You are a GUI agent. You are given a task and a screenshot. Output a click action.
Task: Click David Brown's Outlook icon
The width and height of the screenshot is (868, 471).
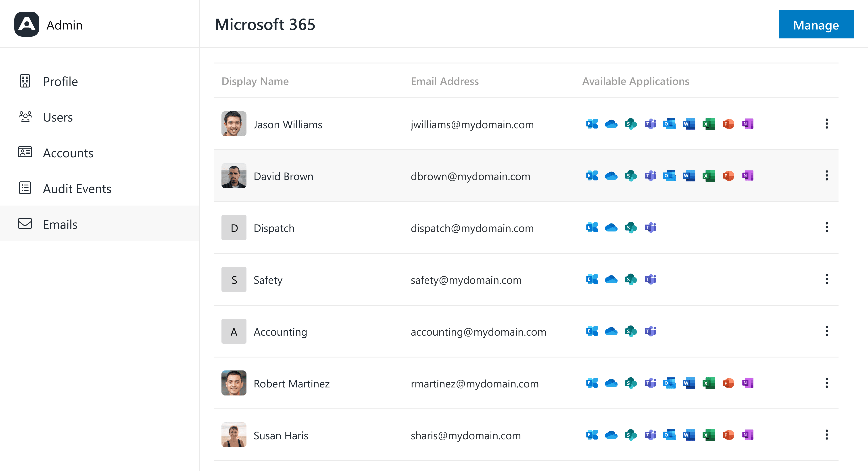tap(670, 176)
